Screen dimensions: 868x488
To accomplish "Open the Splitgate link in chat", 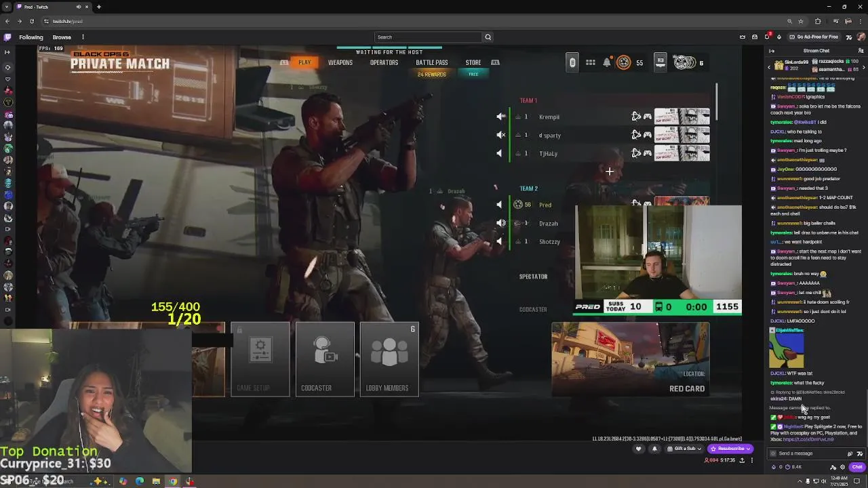I will click(x=808, y=439).
